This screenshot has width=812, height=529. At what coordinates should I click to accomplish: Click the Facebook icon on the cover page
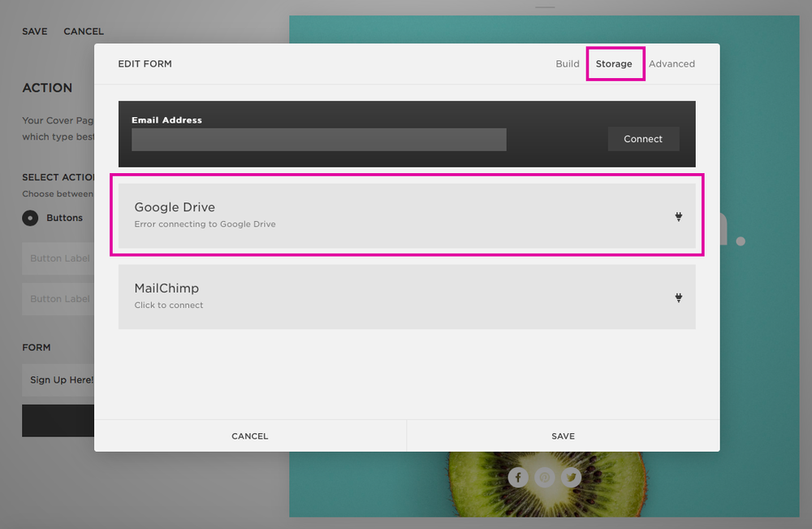pyautogui.click(x=518, y=477)
